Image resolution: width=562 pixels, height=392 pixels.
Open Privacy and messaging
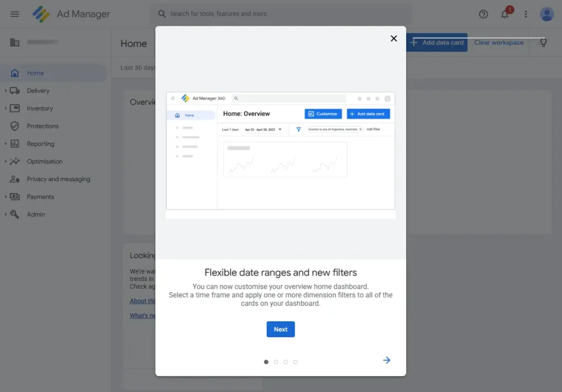pyautogui.click(x=58, y=179)
